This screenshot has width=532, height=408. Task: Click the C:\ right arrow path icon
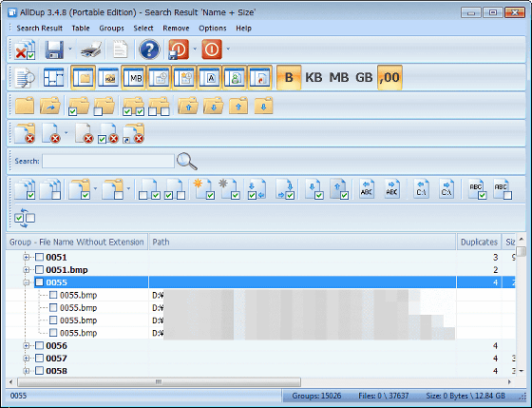[446, 189]
